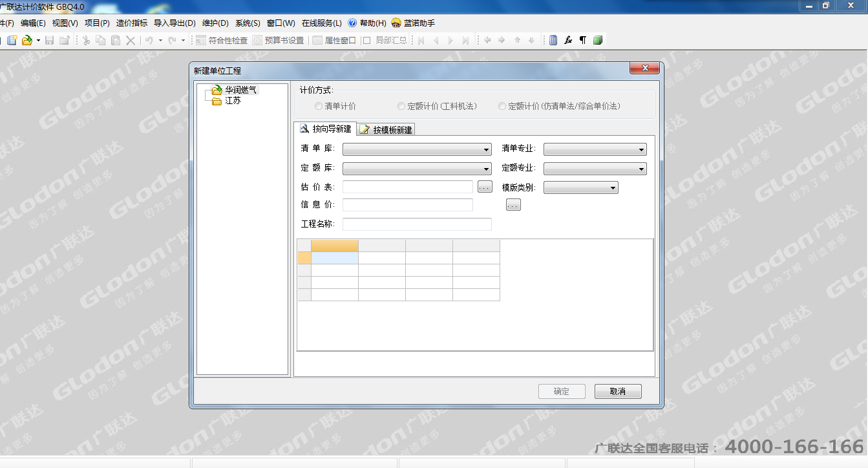Switch to 按模板新建 tab

pos(386,129)
